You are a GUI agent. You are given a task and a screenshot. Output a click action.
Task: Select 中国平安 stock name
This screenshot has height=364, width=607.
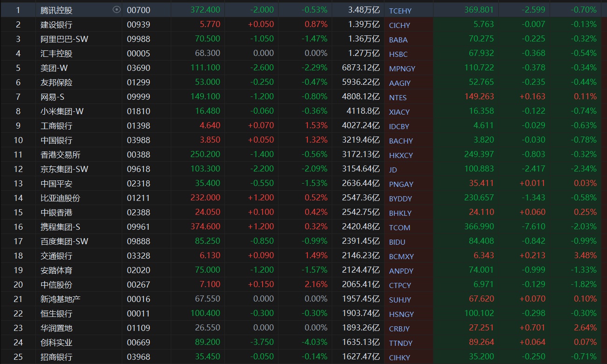tap(56, 184)
